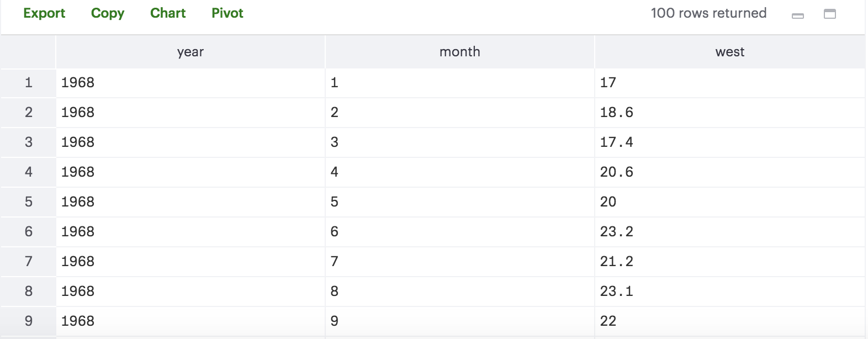Viewport: 868px width, 339px height.
Task: Click the "100 rows returned" text
Action: [708, 13]
